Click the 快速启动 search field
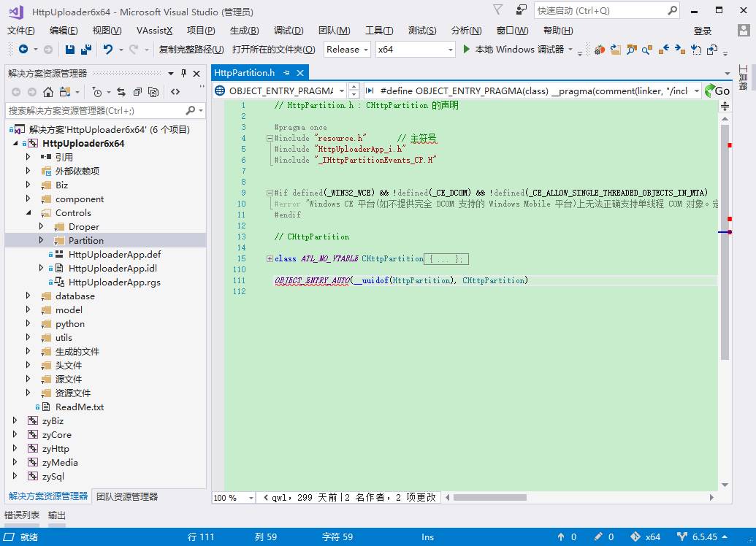Image resolution: width=756 pixels, height=546 pixels. pyautogui.click(x=599, y=11)
